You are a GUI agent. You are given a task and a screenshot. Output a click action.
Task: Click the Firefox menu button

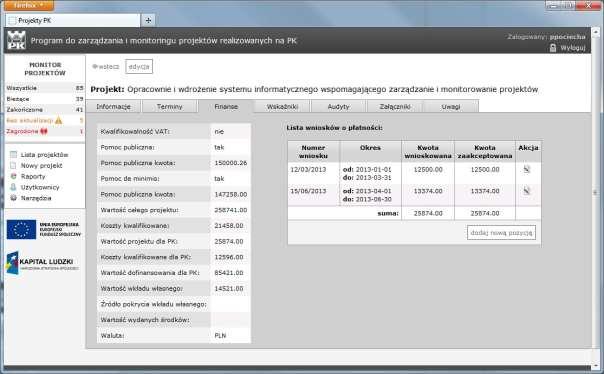tap(29, 5)
